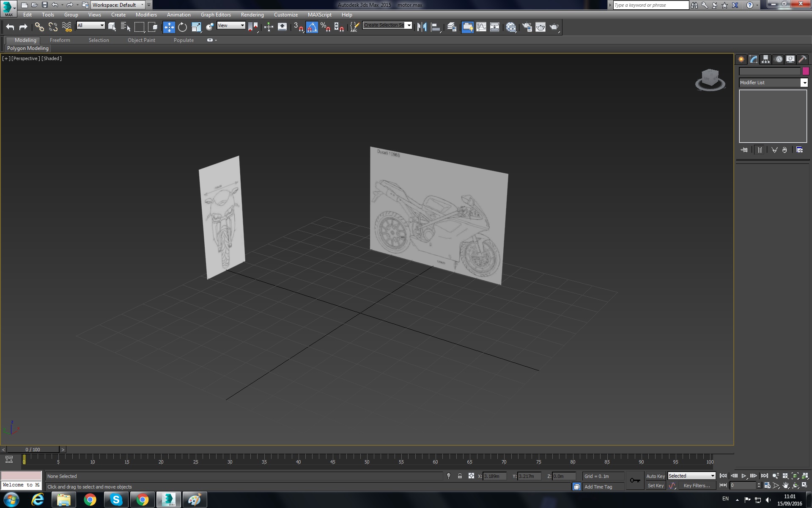Click the time slider 0 / 100 handle
The width and height of the screenshot is (812, 508).
[33, 450]
